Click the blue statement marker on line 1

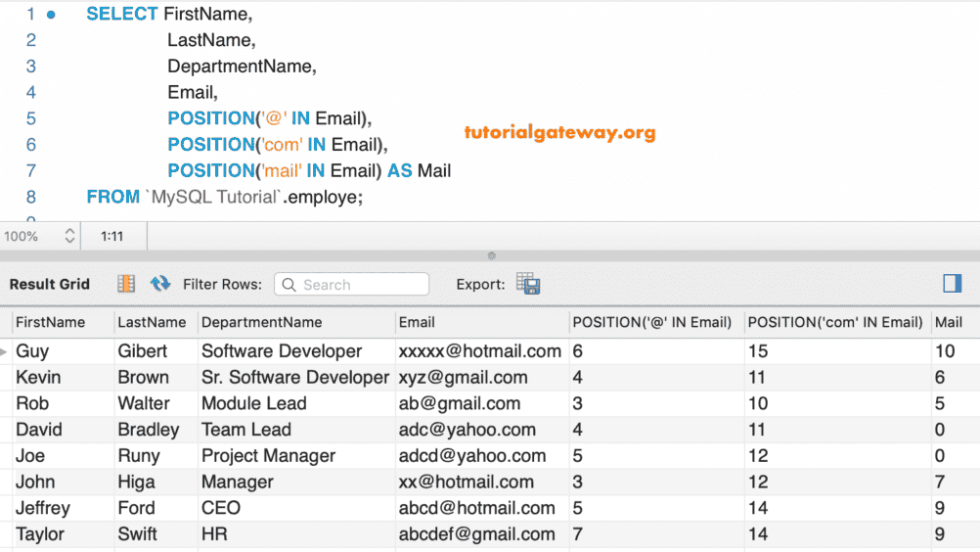click(x=51, y=15)
